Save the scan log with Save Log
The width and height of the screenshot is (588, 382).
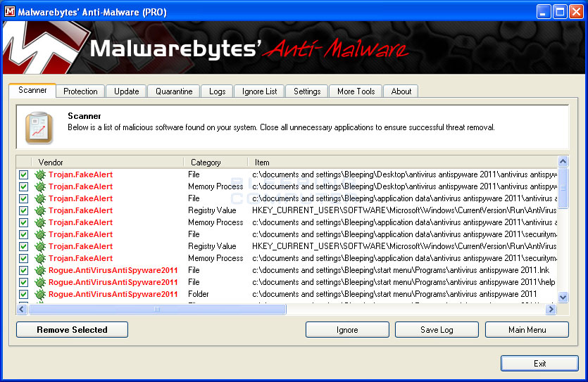point(437,329)
